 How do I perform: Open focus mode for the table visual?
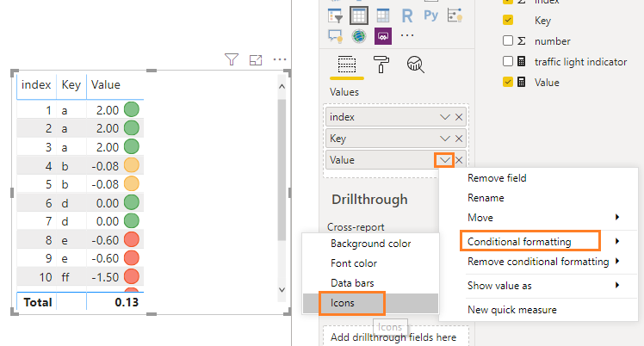[256, 60]
